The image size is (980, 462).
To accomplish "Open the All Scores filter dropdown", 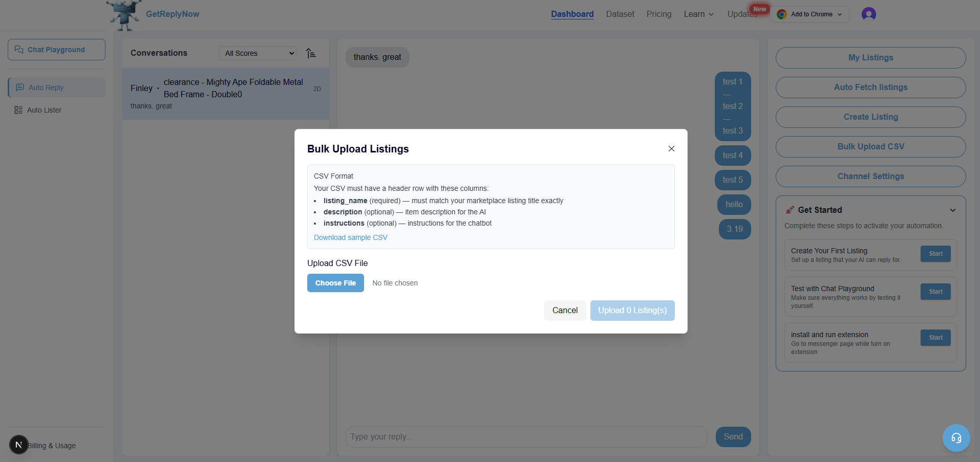I will pyautogui.click(x=257, y=53).
